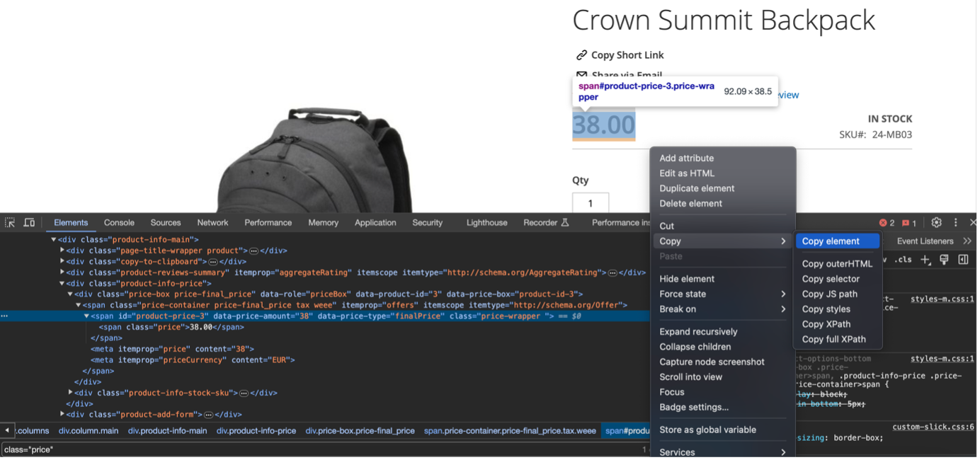
Task: Toggle the computed styles sidebar icon
Action: 963,260
